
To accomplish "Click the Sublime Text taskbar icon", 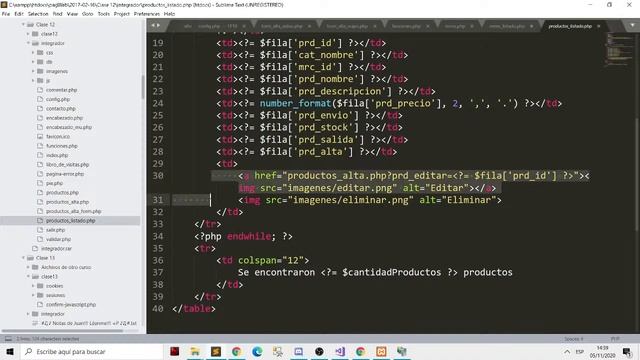I will pyautogui.click(x=216, y=351).
